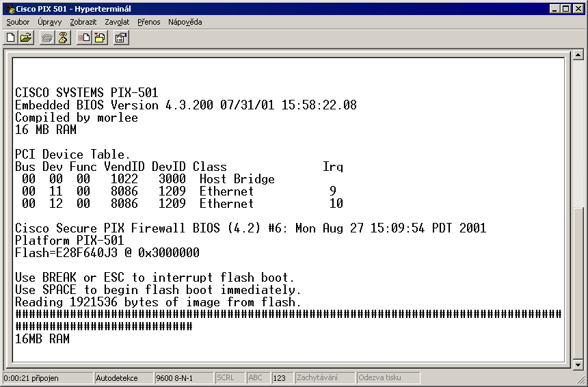
Task: Click the 'Zachytávání' status field
Action: pos(325,378)
